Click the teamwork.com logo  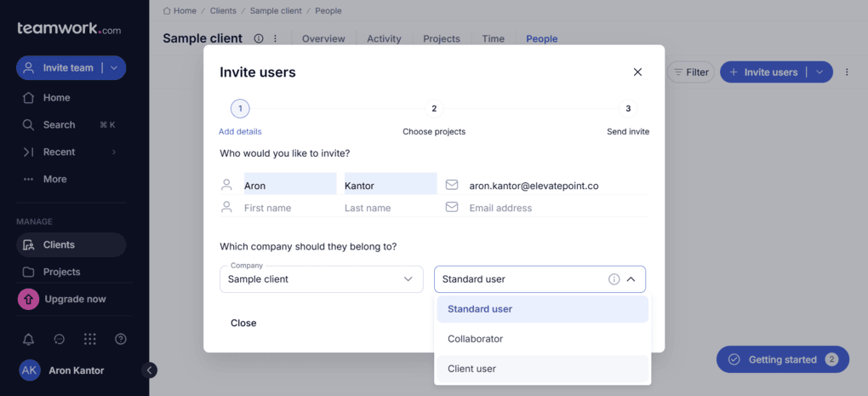[69, 29]
